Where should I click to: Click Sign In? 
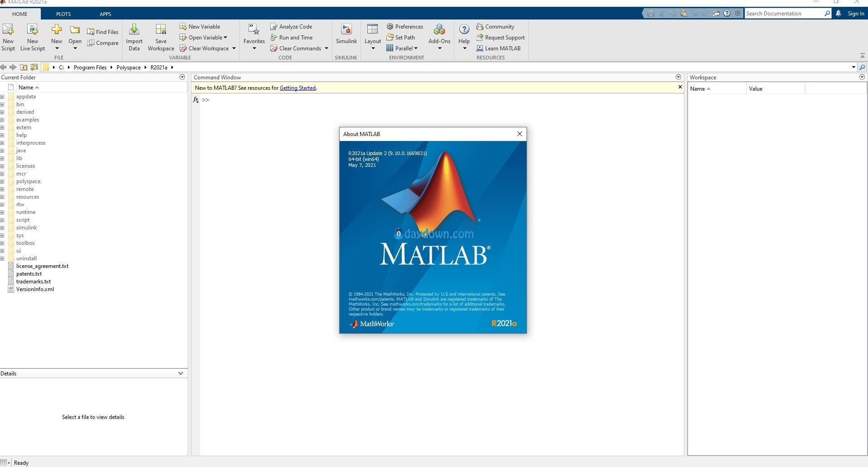(x=856, y=14)
